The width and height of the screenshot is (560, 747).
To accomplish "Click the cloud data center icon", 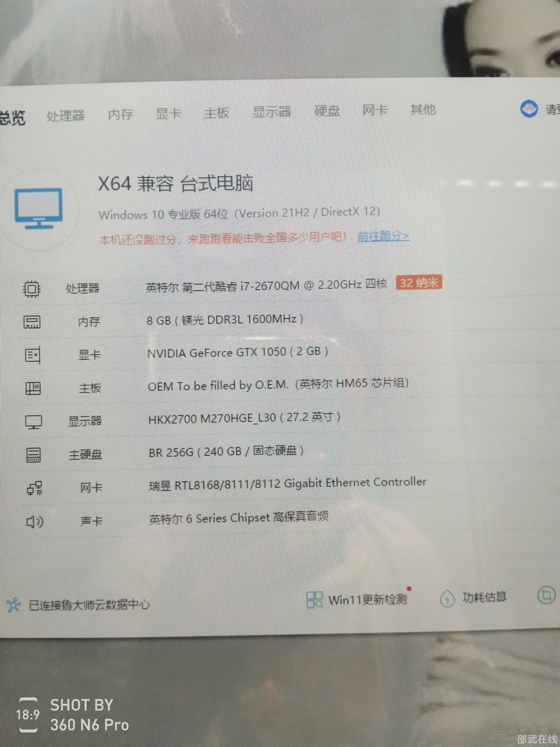I will click(14, 605).
